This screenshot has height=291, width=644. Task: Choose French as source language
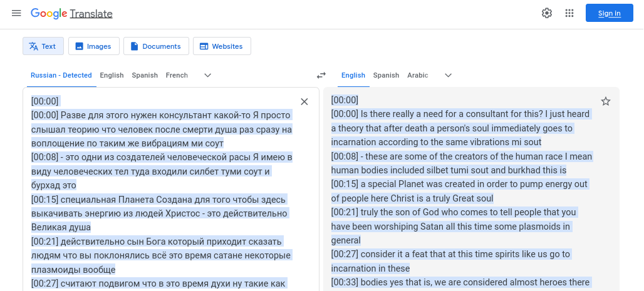click(177, 75)
